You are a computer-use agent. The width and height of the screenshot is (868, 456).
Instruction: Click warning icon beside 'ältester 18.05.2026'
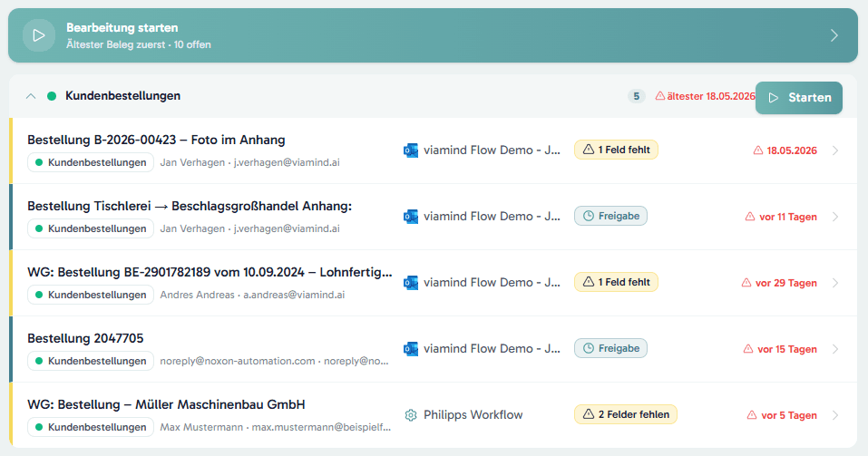coord(660,96)
